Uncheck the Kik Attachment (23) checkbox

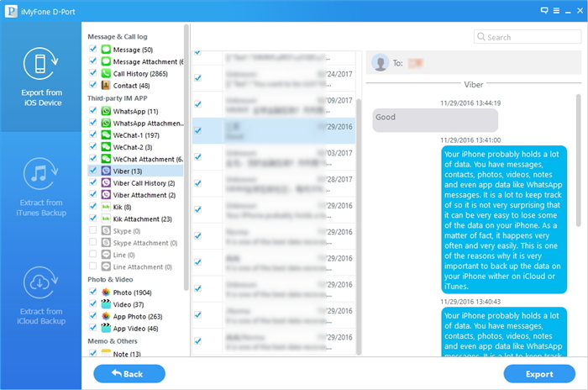click(x=93, y=219)
